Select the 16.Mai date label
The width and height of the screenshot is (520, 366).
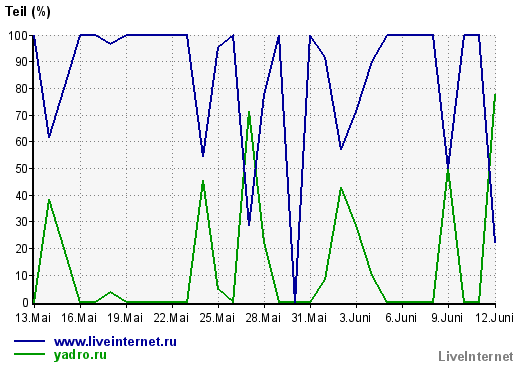tap(79, 318)
